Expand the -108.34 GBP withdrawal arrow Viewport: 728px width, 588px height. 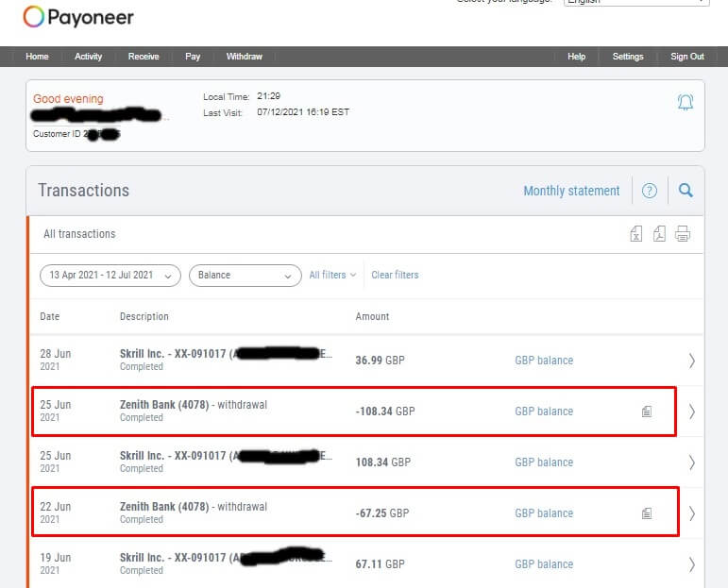click(x=692, y=412)
